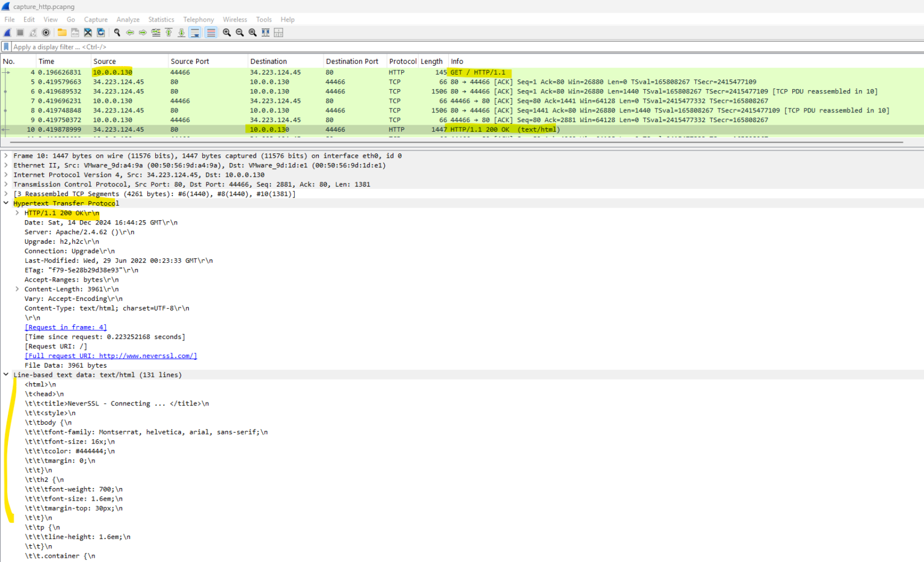Image resolution: width=924 pixels, height=562 pixels.
Task: Toggle packet list colorization
Action: [x=210, y=32]
